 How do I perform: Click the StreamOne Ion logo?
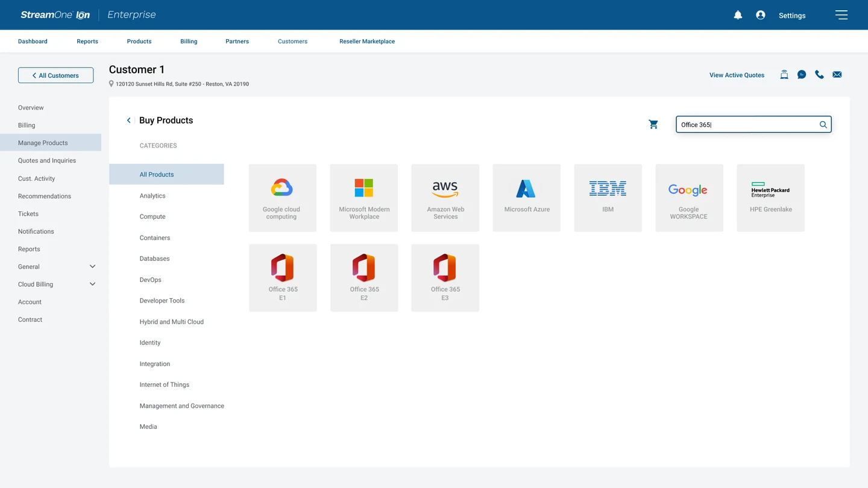pyautogui.click(x=55, y=15)
